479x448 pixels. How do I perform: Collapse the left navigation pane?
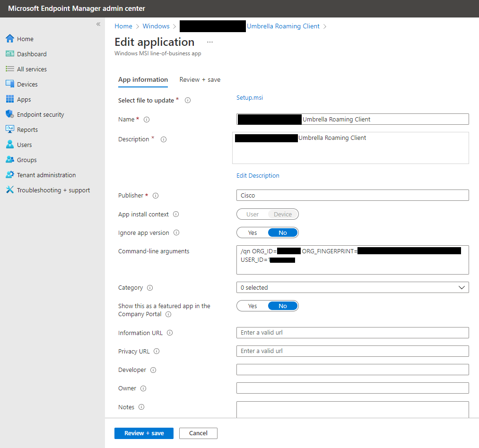pos(98,24)
